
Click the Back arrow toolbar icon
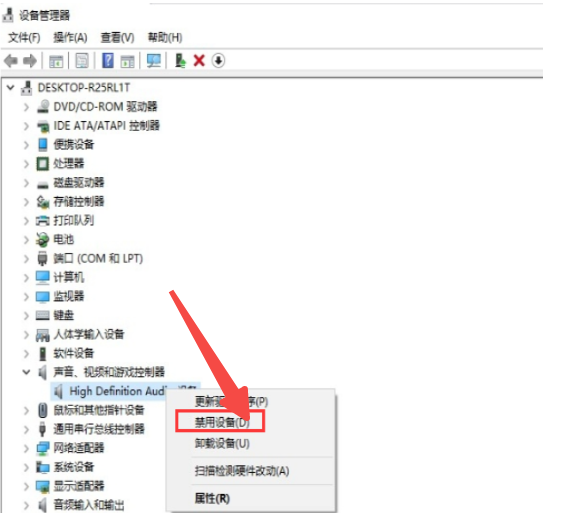pyautogui.click(x=11, y=61)
